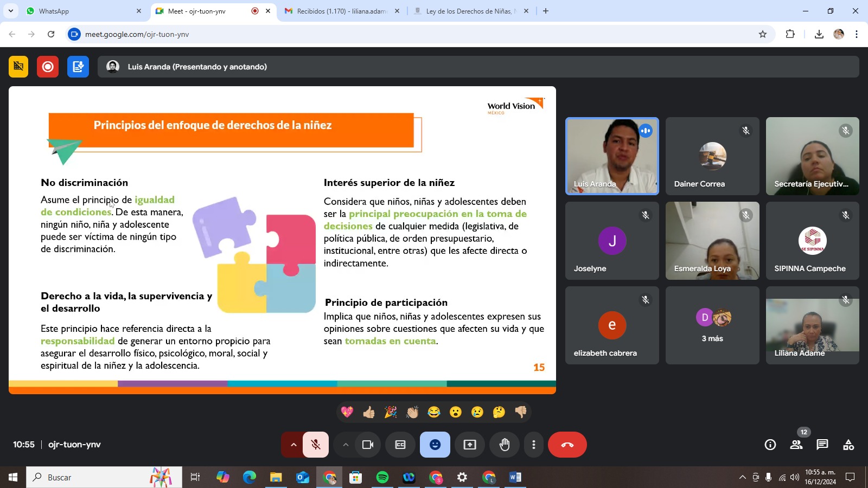The image size is (868, 488).
Task: Expand audio settings arrow next to microphone
Action: (x=293, y=445)
